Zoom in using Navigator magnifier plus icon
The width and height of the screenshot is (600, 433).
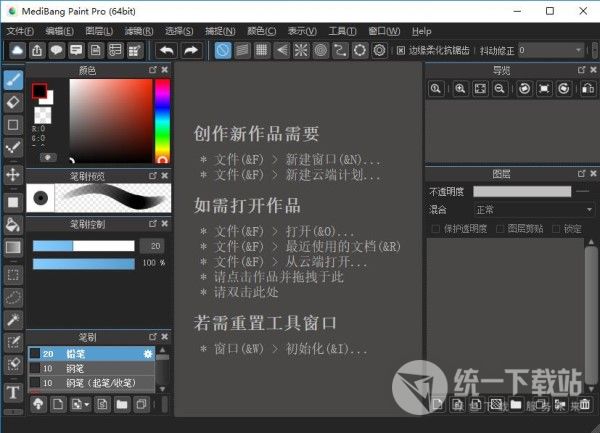[x=460, y=89]
